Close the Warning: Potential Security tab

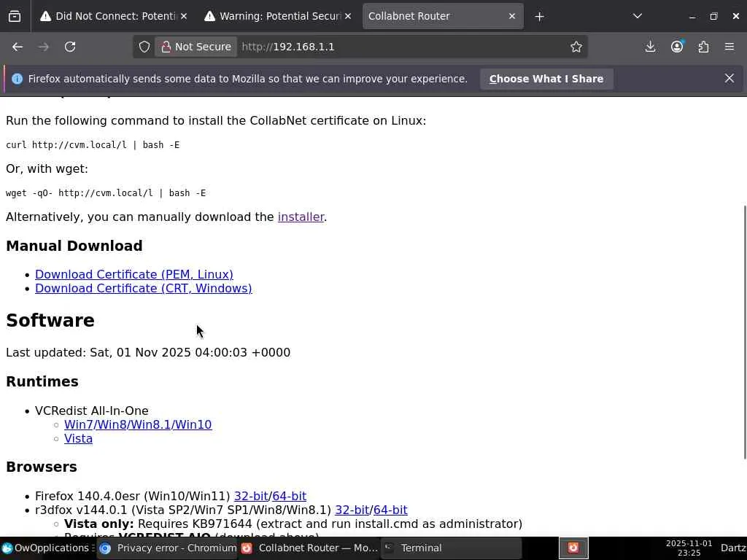tap(348, 16)
